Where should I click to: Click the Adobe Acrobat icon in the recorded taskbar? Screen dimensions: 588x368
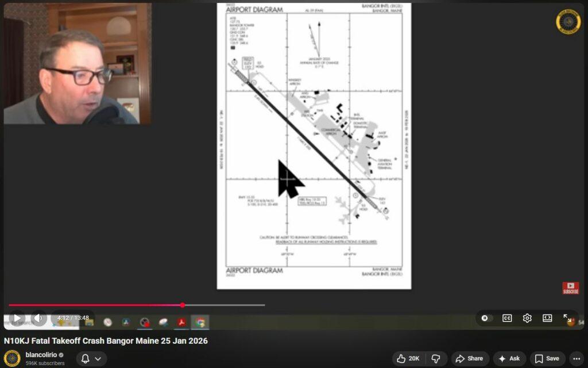click(x=181, y=322)
